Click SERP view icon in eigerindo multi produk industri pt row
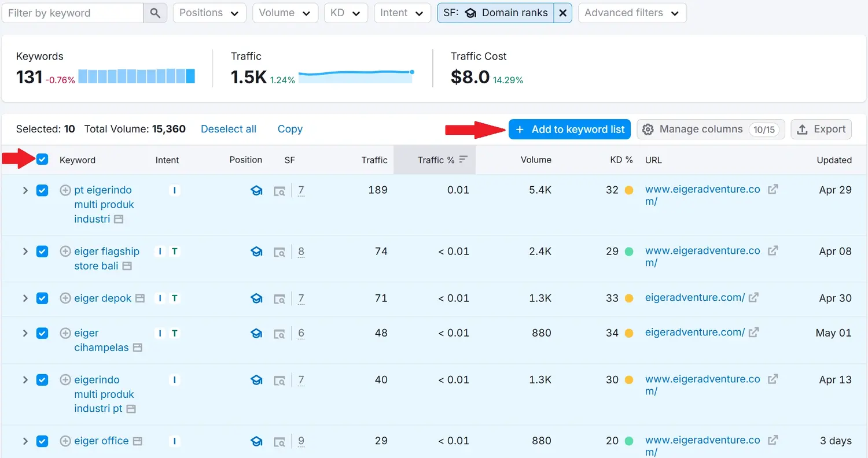 (x=279, y=381)
